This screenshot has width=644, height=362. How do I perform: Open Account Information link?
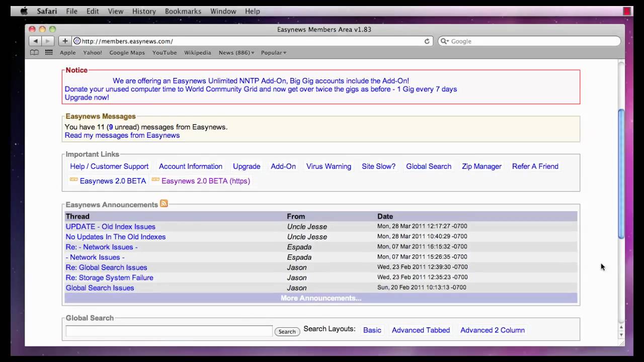click(x=191, y=166)
